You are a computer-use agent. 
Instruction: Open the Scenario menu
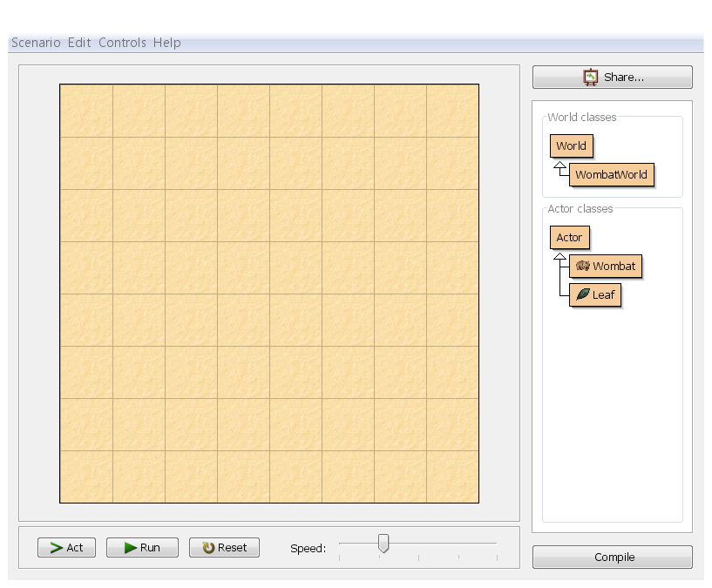(x=36, y=43)
